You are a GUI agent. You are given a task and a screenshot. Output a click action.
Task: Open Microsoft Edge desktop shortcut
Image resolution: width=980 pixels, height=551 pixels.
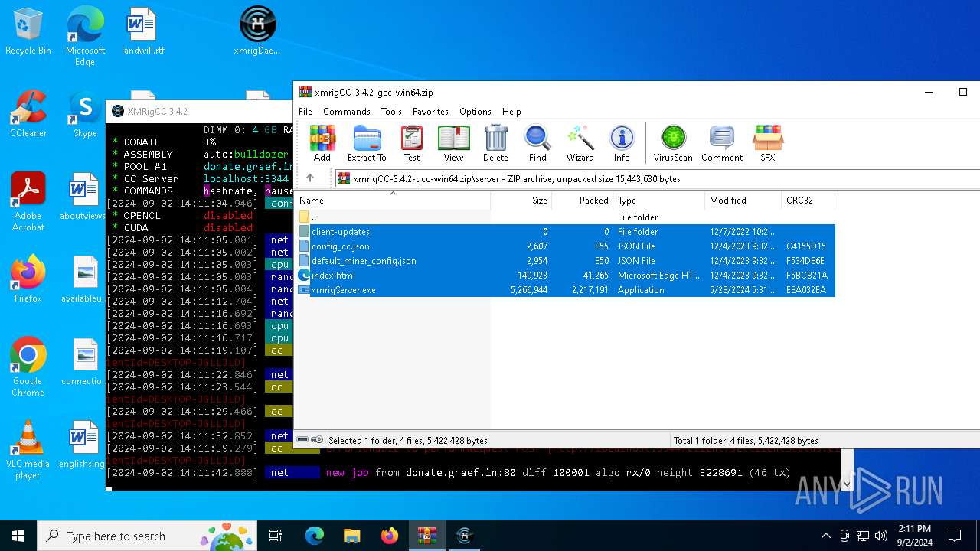click(x=85, y=36)
